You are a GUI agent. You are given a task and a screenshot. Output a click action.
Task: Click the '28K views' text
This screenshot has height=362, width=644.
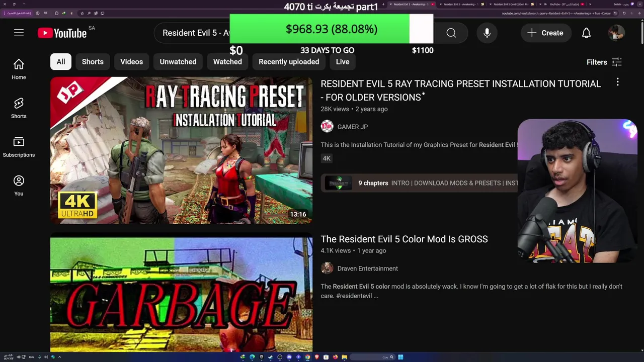click(x=335, y=109)
